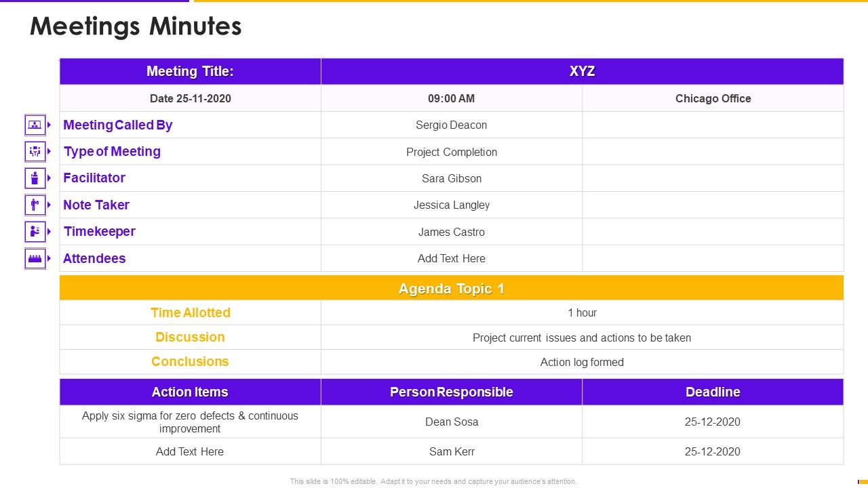
Task: Select the Meetings Minutes slide title
Action: coord(136,26)
